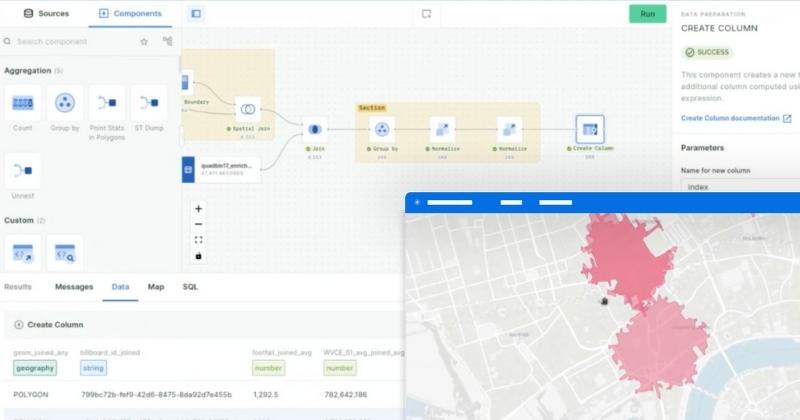
Task: Toggle the canvas lock button
Action: tap(198, 256)
